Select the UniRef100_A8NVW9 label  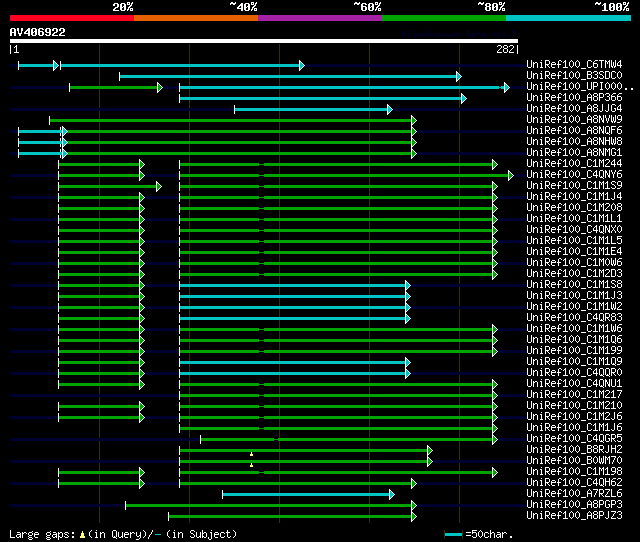(x=574, y=120)
